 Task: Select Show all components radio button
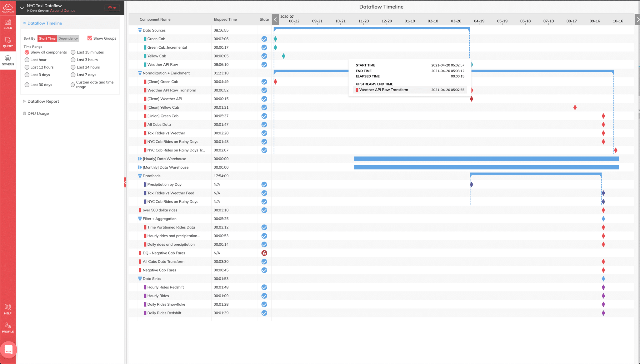click(27, 52)
